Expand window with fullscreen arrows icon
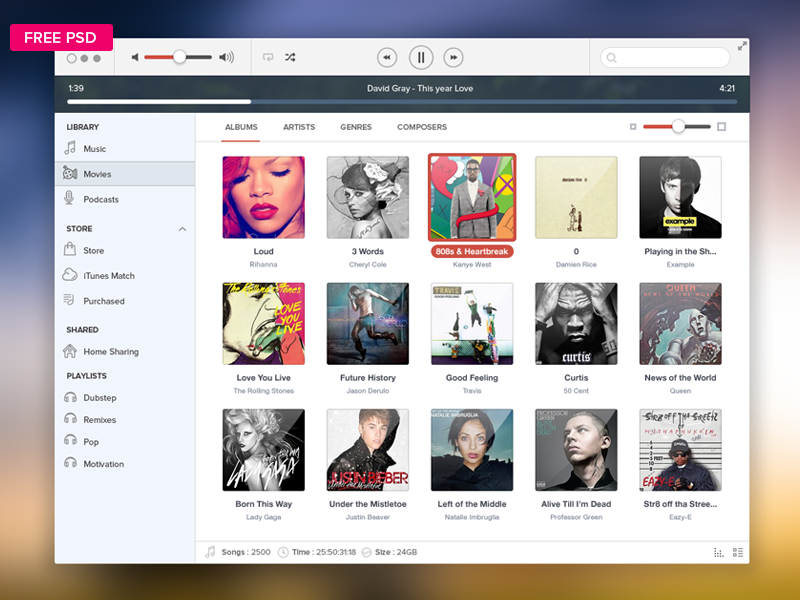Image resolution: width=800 pixels, height=600 pixels. [742, 46]
